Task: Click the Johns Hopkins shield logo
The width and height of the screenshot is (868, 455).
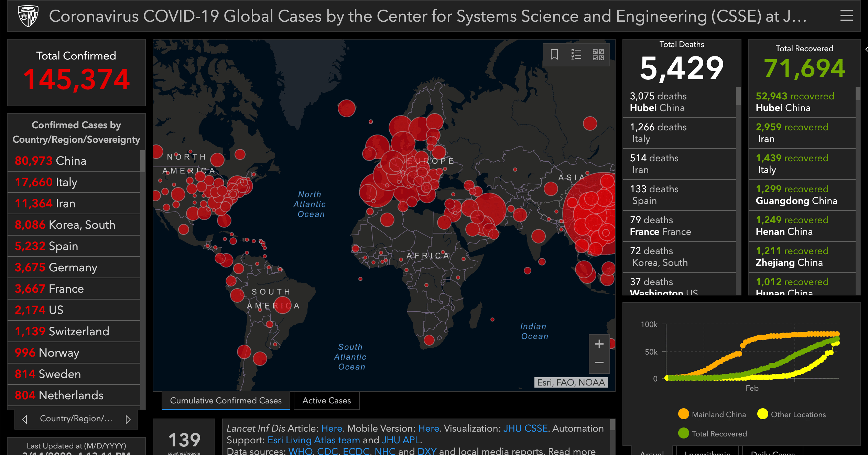Action: coord(28,16)
